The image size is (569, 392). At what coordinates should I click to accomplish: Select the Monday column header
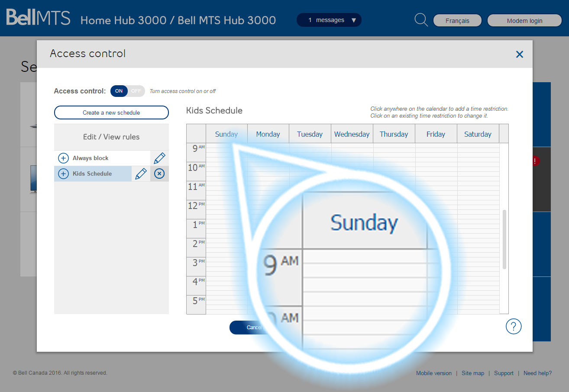click(x=268, y=134)
